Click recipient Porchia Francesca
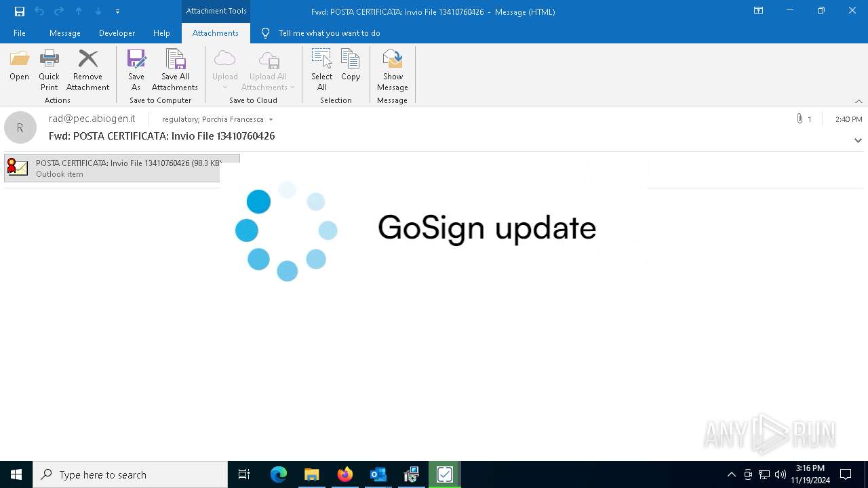Image resolution: width=868 pixels, height=488 pixels. (x=233, y=119)
